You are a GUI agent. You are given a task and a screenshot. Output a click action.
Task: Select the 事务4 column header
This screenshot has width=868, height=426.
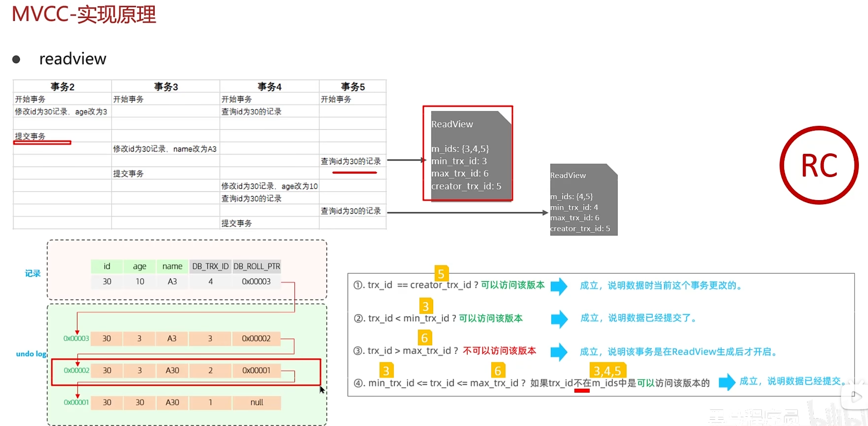click(x=269, y=86)
